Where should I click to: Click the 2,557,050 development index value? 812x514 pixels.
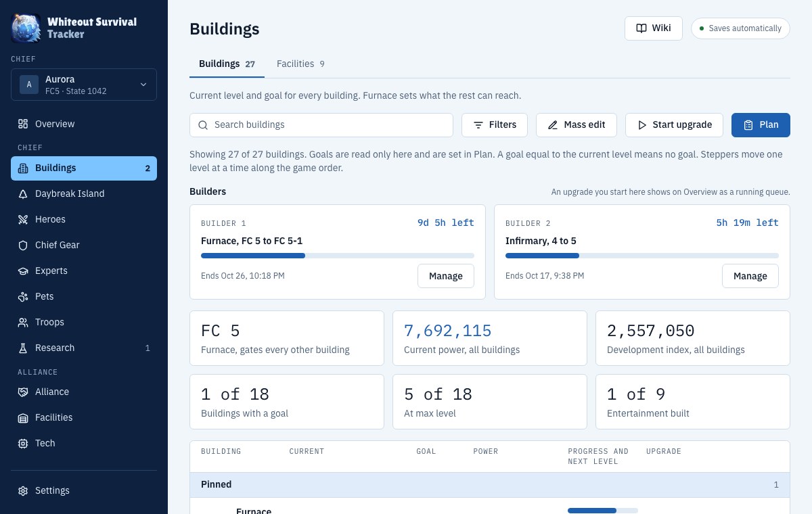point(651,331)
